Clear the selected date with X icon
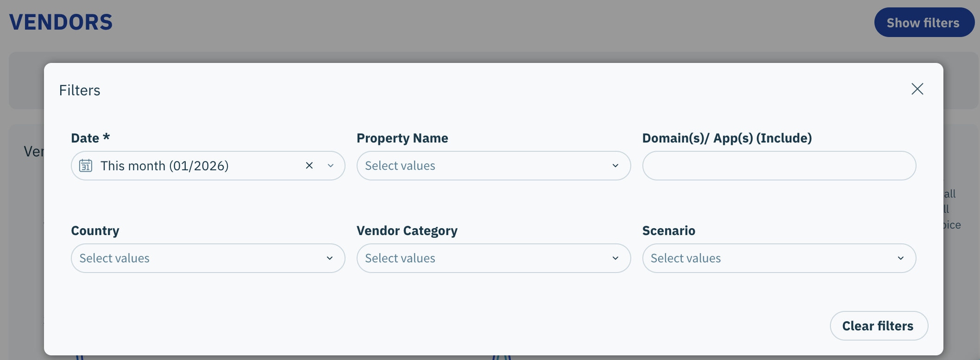This screenshot has width=980, height=360. (x=309, y=166)
